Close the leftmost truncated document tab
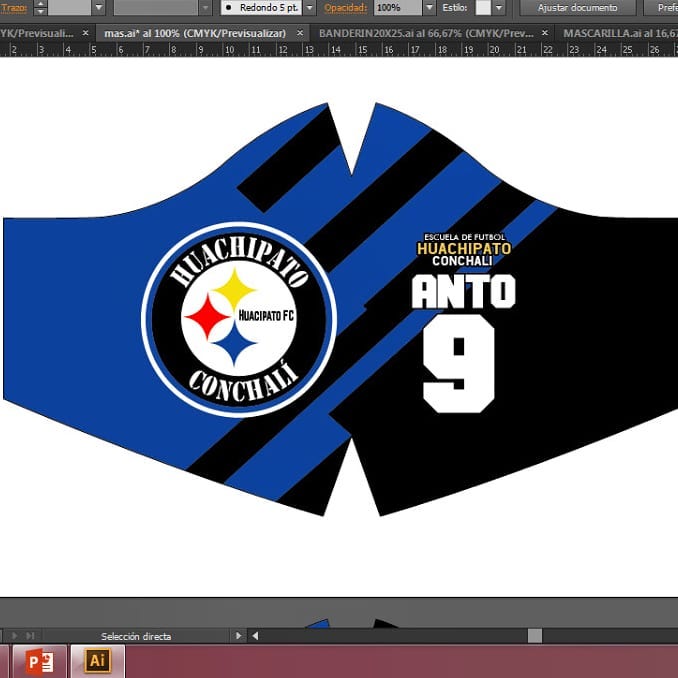This screenshot has width=678, height=678. pos(86,33)
